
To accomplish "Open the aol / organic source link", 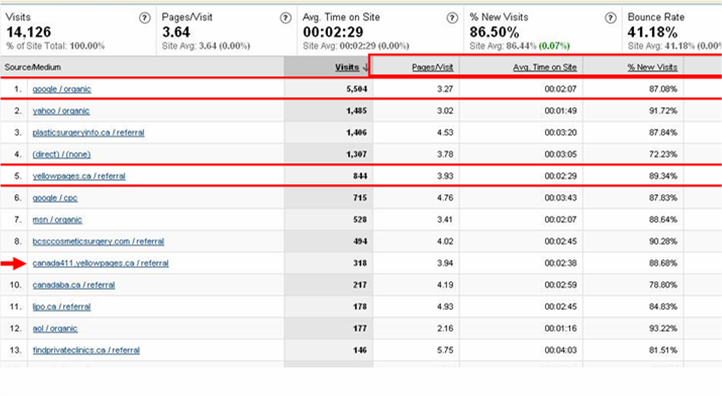I will 55,329.
